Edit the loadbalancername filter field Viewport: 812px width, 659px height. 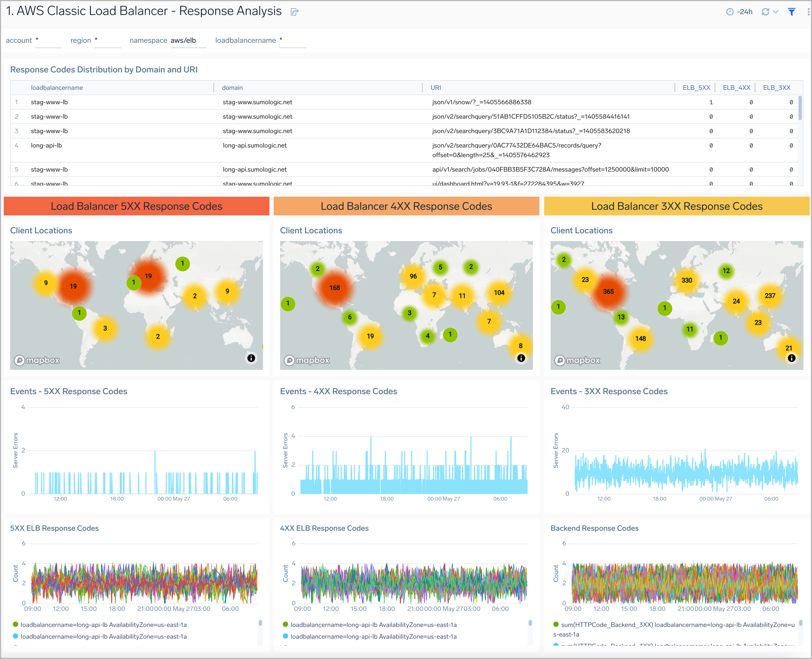(x=292, y=41)
